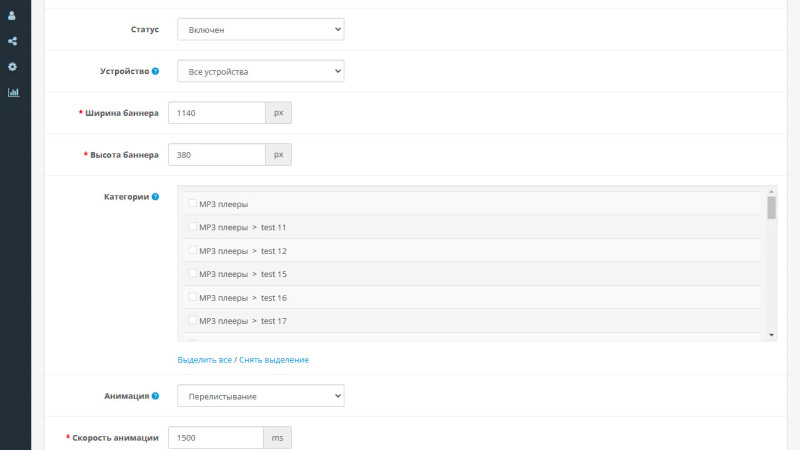This screenshot has width=800, height=450.
Task: Click the categories list scroll down arrow
Action: click(x=771, y=335)
